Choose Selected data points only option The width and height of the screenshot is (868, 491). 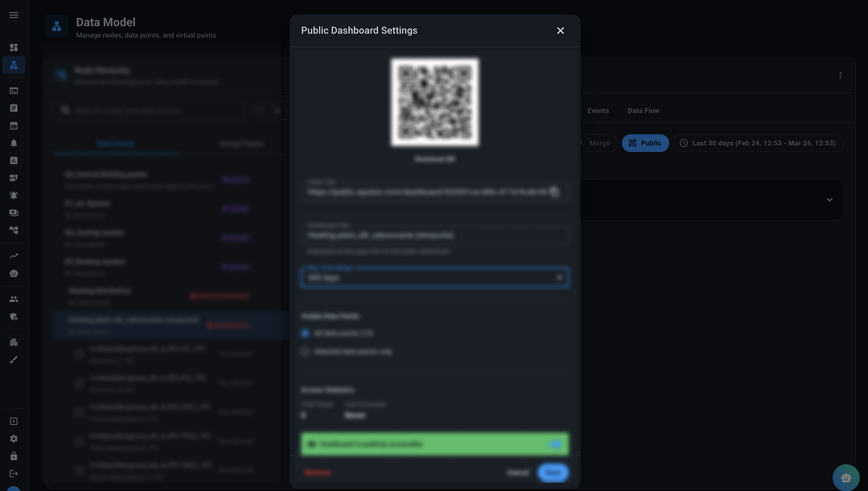pyautogui.click(x=305, y=351)
